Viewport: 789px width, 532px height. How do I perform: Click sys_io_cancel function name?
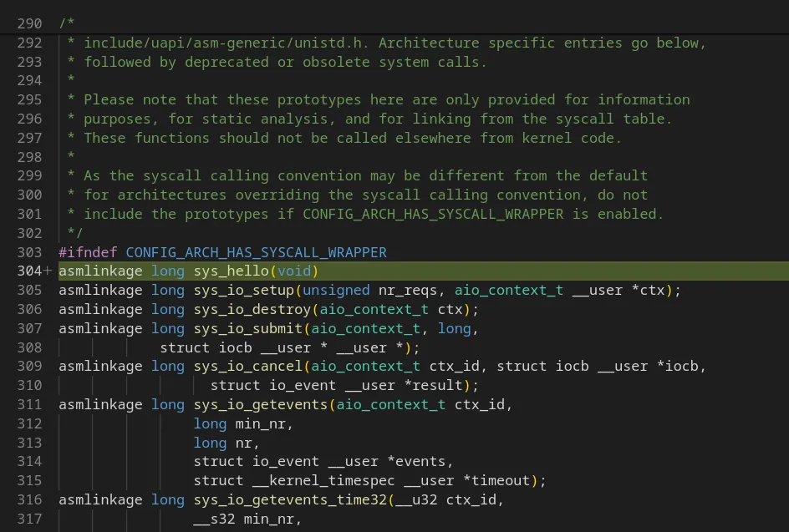(248, 366)
